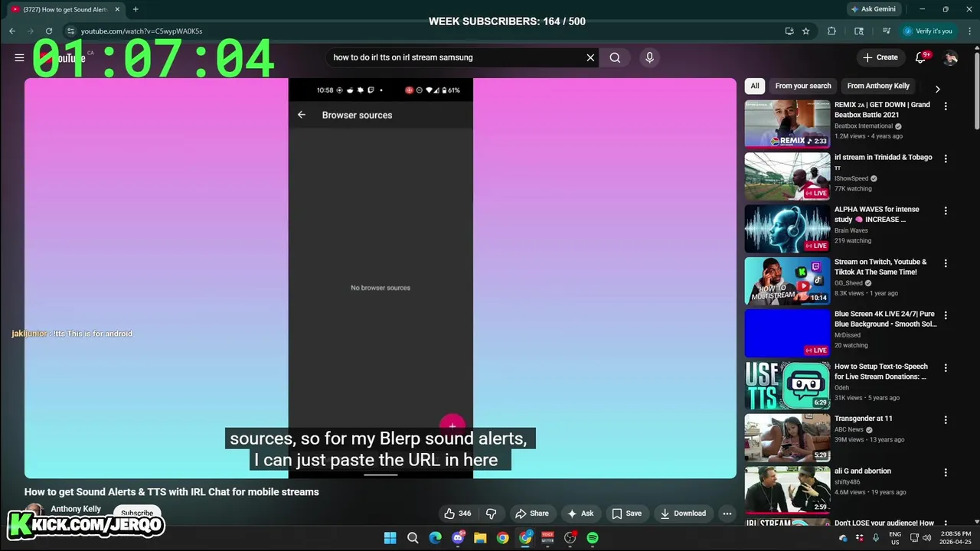
Task: Open options for REMIX GET DOWN video
Action: 946,106
